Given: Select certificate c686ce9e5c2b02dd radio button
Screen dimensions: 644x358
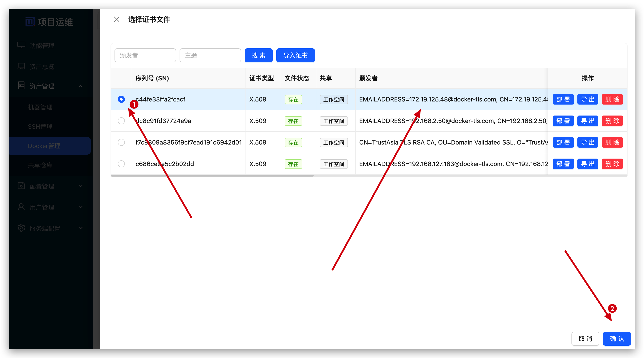Looking at the screenshot, I should click(x=121, y=164).
